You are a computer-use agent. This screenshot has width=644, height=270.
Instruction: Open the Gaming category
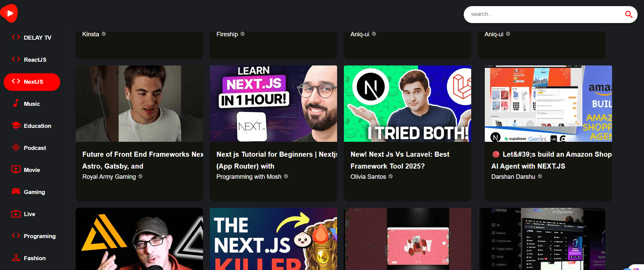(x=32, y=192)
